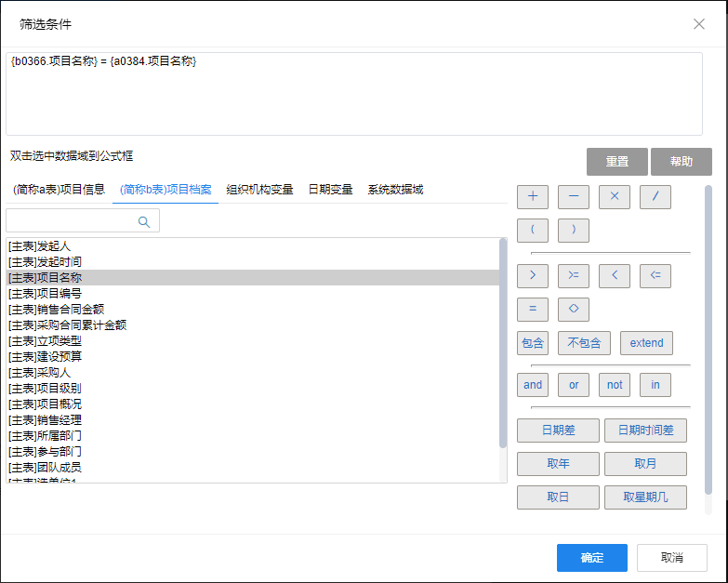The image size is (728, 583).
Task: Insert the in operator
Action: [655, 385]
